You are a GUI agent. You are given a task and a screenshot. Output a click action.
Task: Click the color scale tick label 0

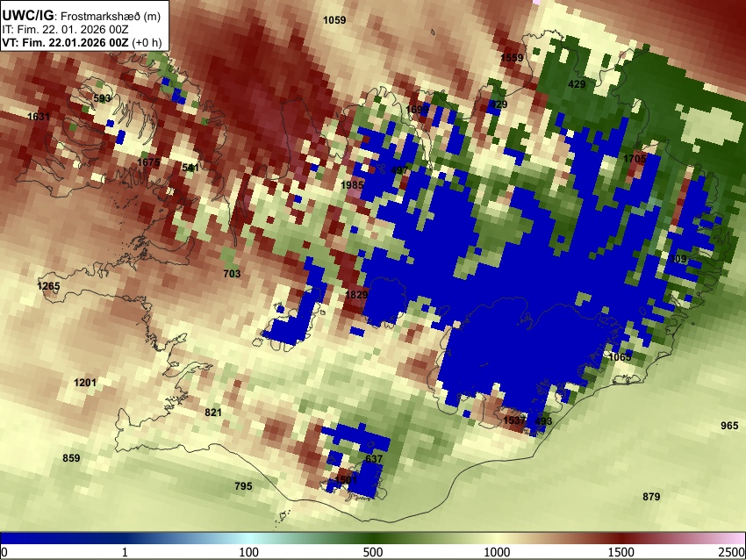[4, 552]
